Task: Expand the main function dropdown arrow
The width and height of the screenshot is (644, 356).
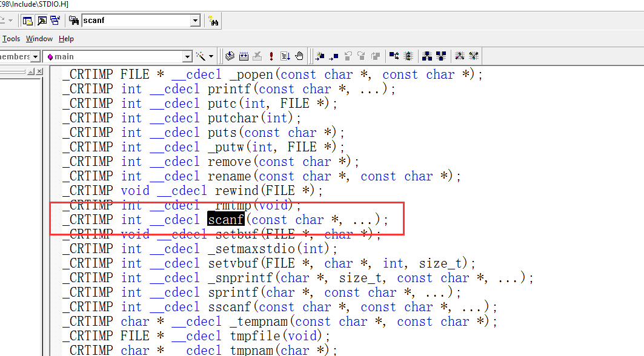Action: 188,56
